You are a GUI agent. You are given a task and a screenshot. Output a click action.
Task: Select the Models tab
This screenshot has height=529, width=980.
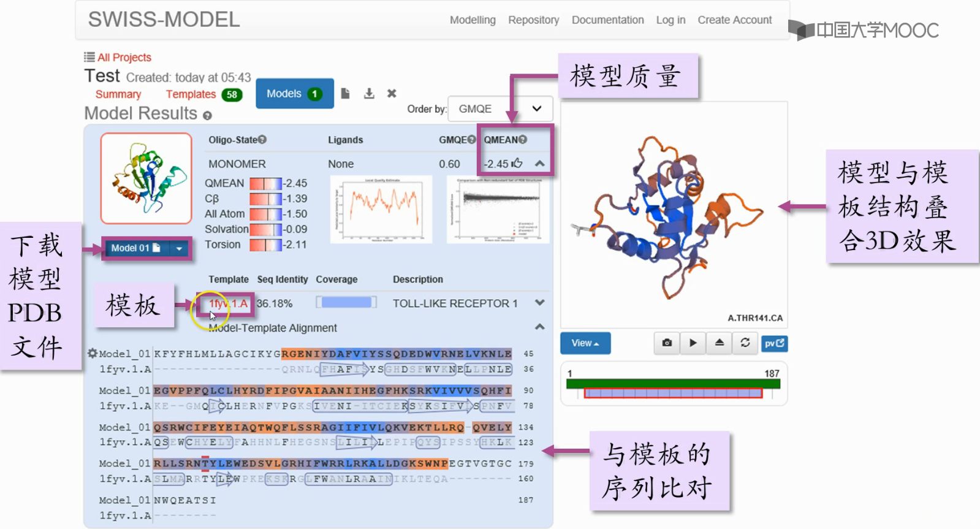coord(295,94)
